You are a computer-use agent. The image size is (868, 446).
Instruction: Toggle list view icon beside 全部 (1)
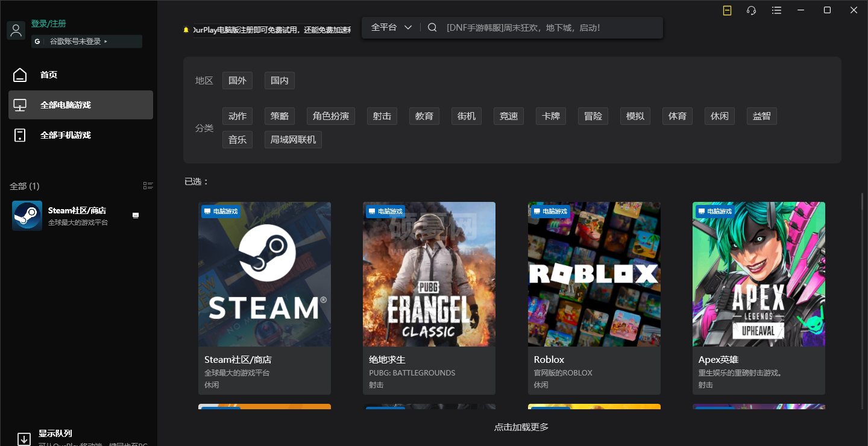point(148,186)
